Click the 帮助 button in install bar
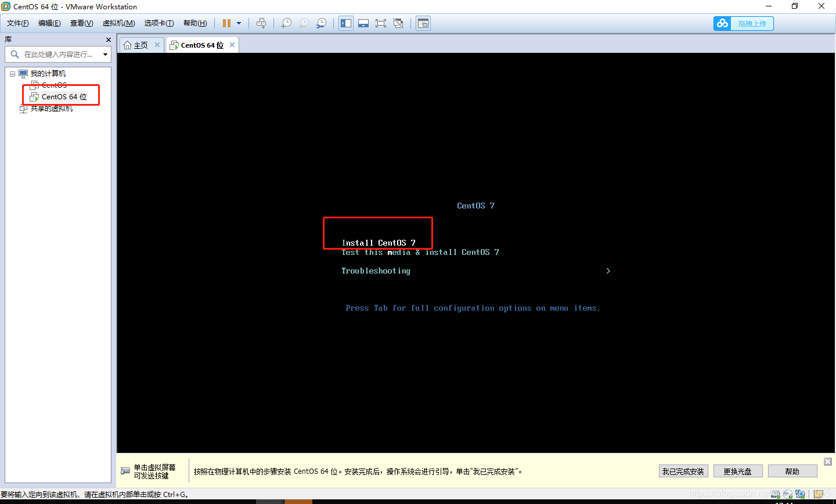The image size is (836, 504). point(792,471)
